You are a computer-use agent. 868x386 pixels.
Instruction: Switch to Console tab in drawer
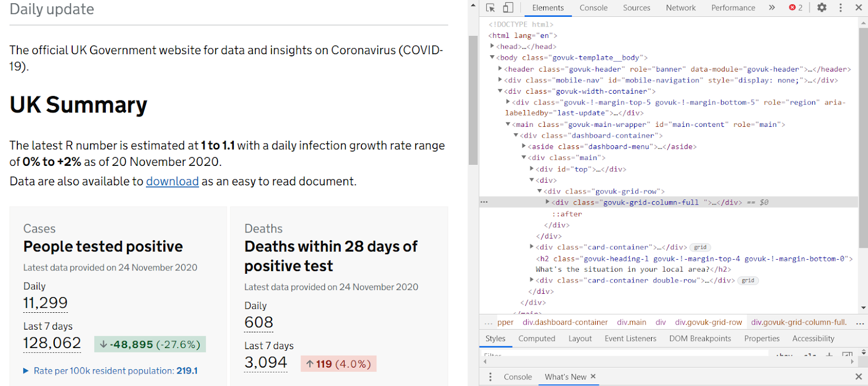pyautogui.click(x=518, y=377)
